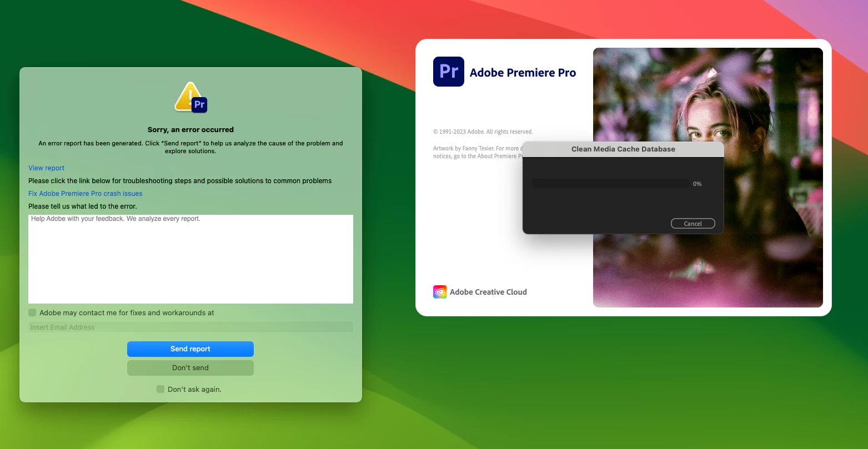This screenshot has width=868, height=449.
Task: Click the copyright 1991-2023 Adobe text
Action: pos(483,132)
